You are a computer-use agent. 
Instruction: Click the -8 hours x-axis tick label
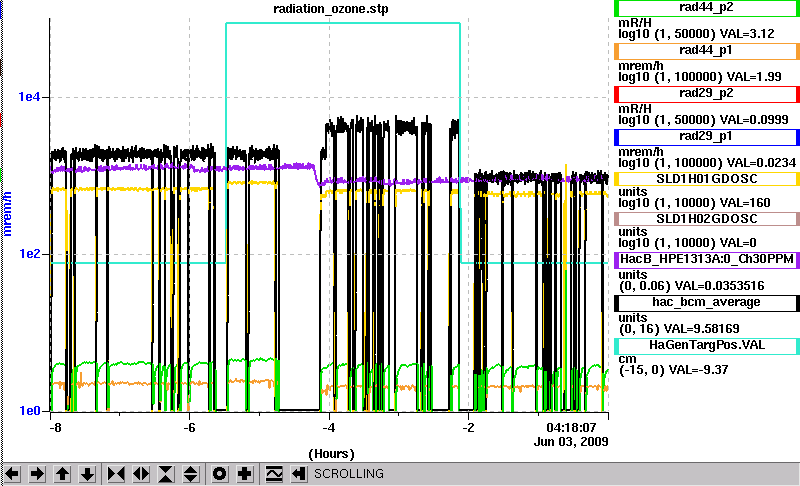click(55, 427)
